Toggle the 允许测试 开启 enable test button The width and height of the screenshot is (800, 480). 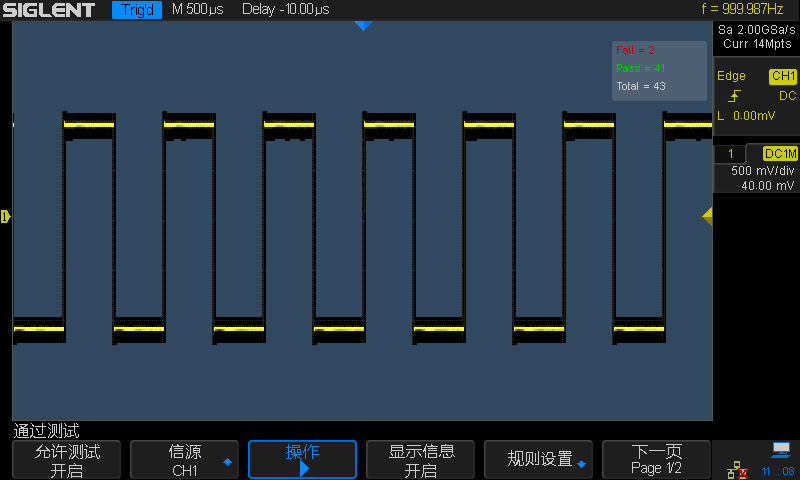click(x=66, y=460)
